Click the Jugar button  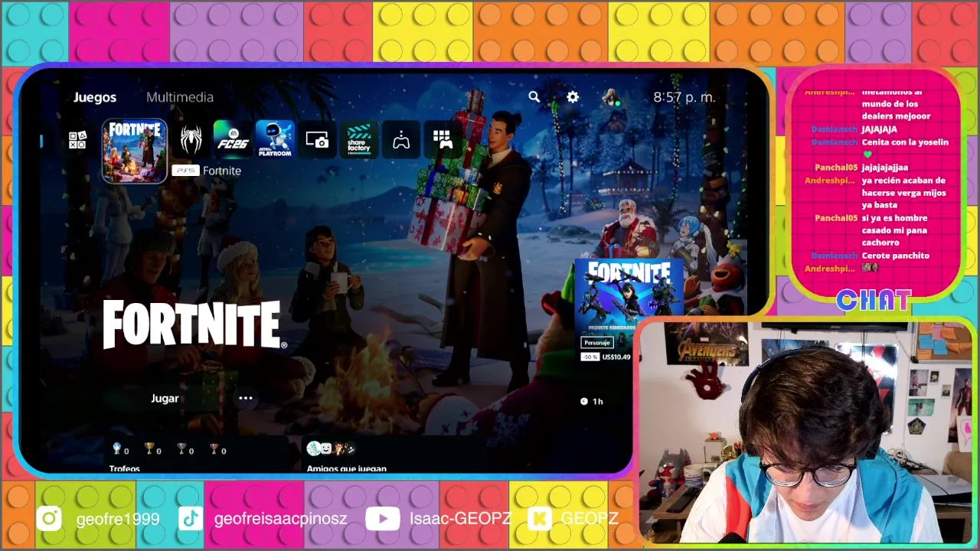[165, 398]
